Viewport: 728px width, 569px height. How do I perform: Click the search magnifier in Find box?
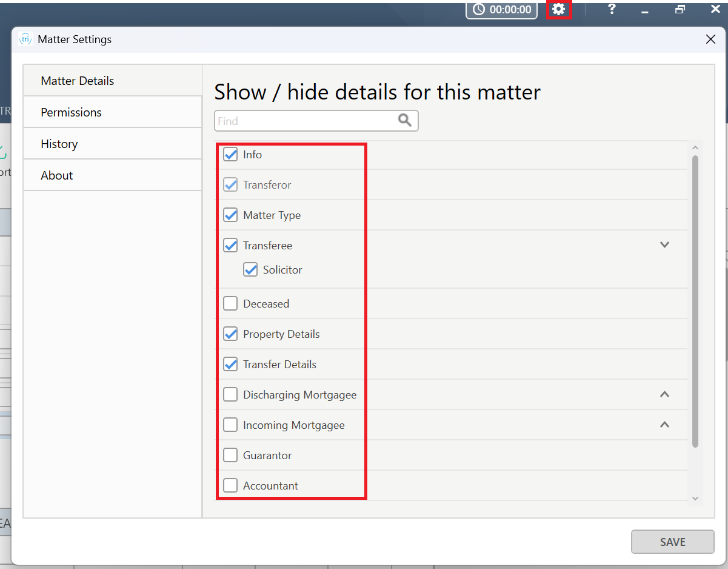(x=405, y=120)
